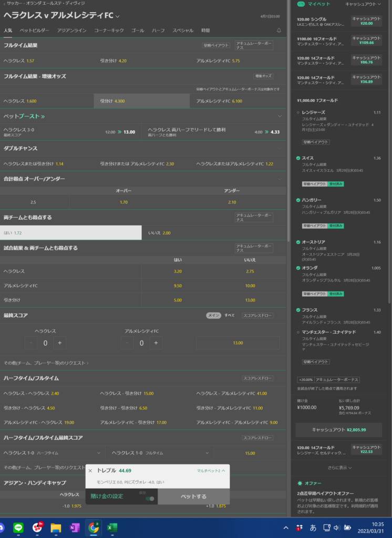
Task: Collapse the ベットブースト section
Action: tap(280, 116)
